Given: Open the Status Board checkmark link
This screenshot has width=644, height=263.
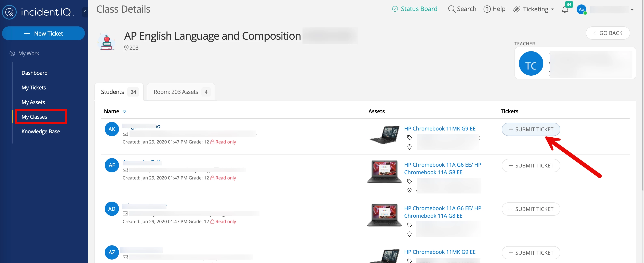Looking at the screenshot, I should click(x=415, y=9).
